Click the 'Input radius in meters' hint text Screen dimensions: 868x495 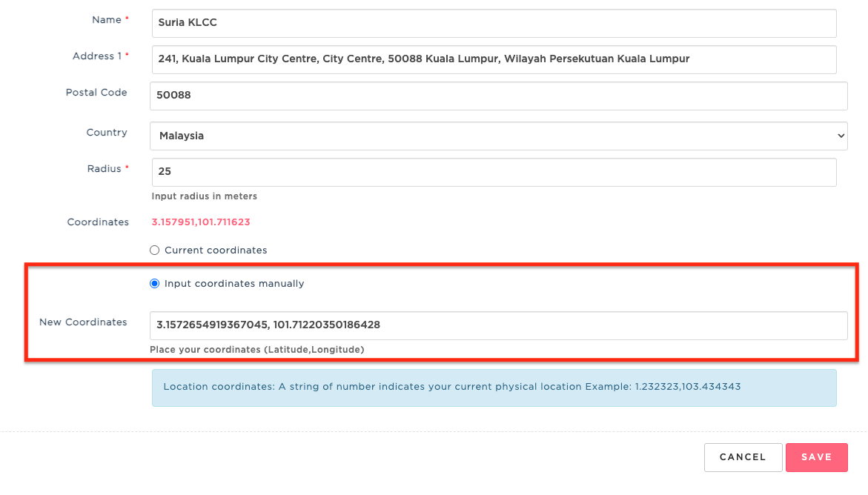pyautogui.click(x=205, y=196)
